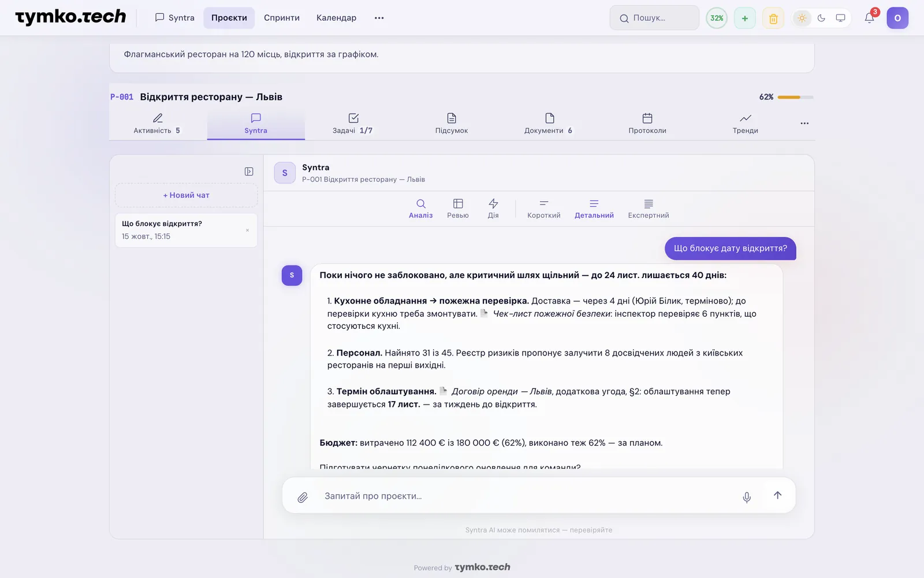This screenshot has width=924, height=578.
Task: Open the Підсумок tab
Action: (452, 124)
